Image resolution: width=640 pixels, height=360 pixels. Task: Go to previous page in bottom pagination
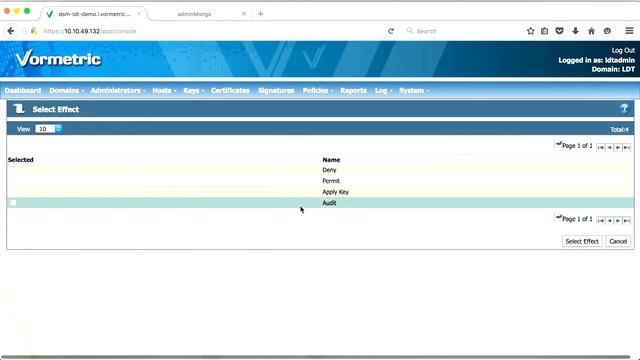pos(609,220)
